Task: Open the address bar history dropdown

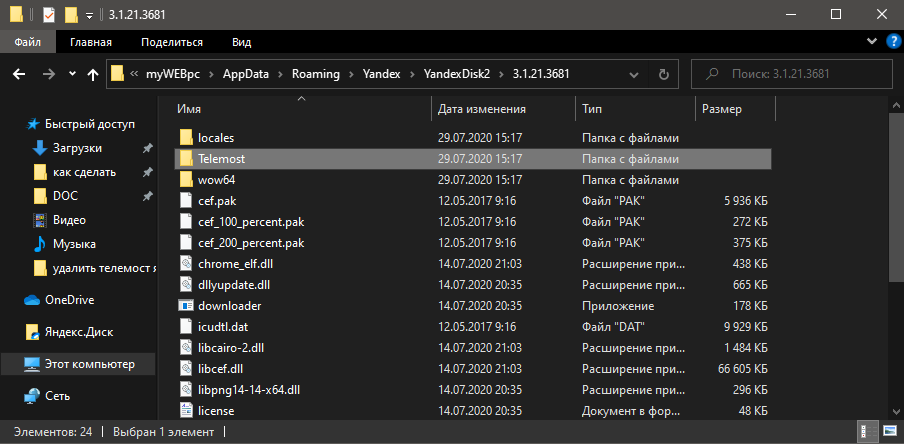Action: tap(634, 74)
